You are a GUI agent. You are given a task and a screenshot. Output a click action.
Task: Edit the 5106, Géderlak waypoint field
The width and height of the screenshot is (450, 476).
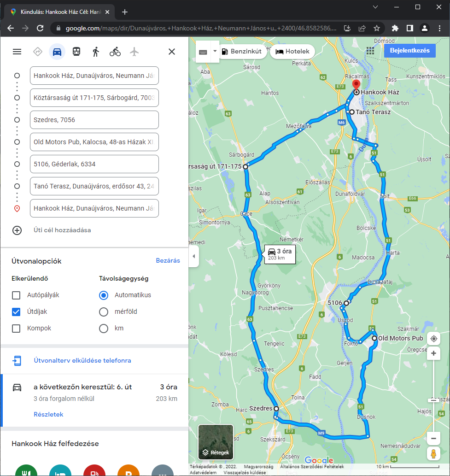[x=94, y=164]
